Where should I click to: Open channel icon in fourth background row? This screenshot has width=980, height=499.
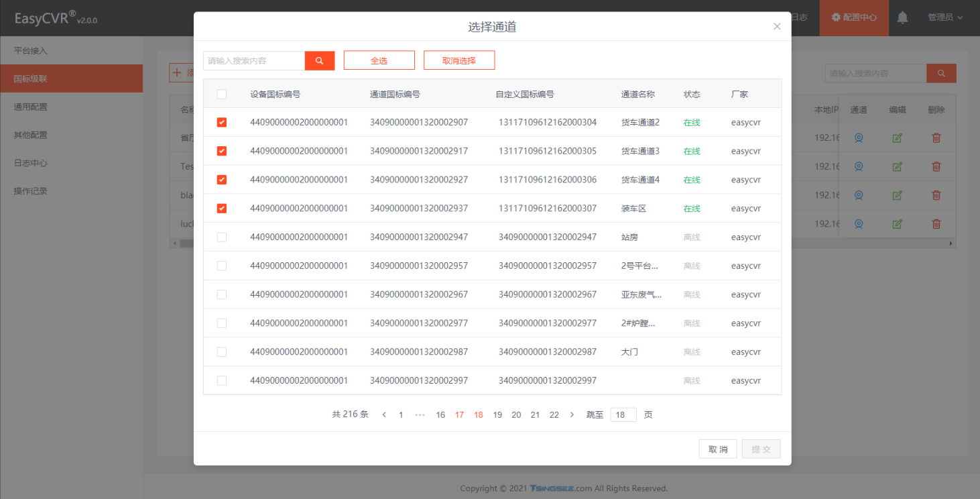(858, 223)
